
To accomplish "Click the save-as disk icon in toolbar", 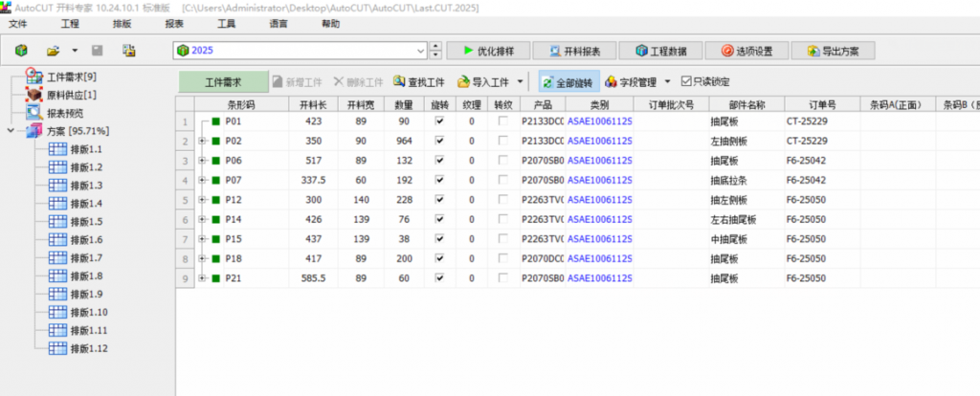I will (x=126, y=51).
